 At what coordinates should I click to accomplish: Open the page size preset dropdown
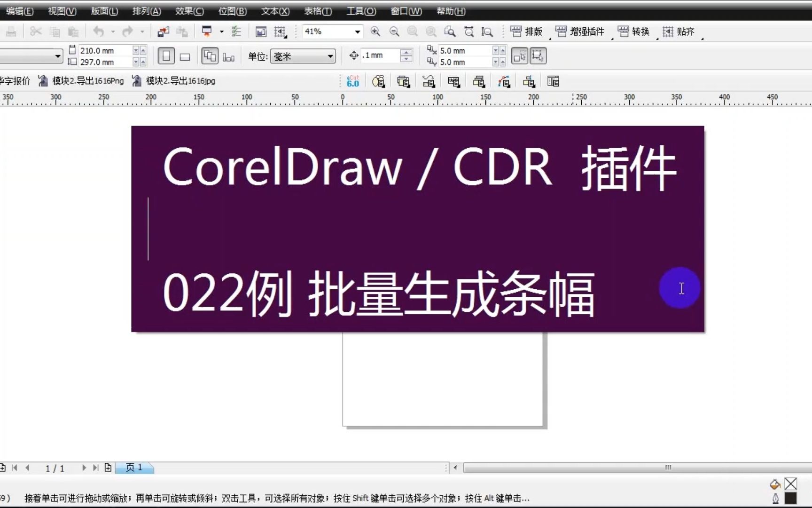tap(58, 56)
